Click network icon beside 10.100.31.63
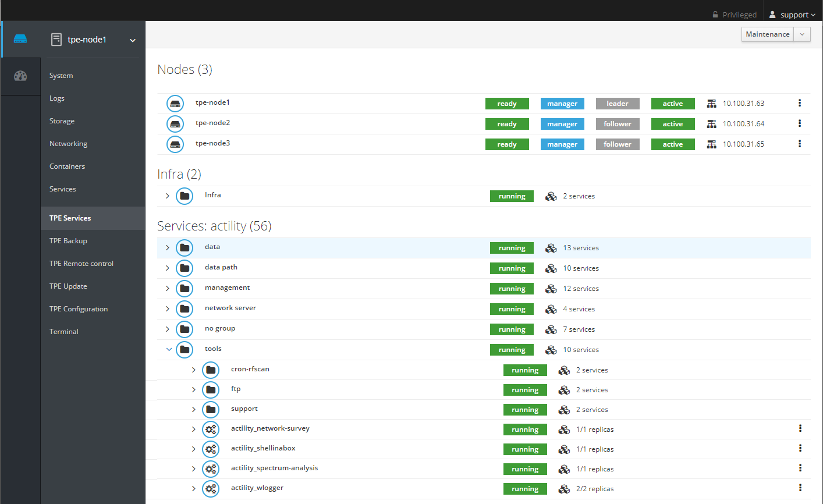The image size is (823, 504). (x=711, y=104)
